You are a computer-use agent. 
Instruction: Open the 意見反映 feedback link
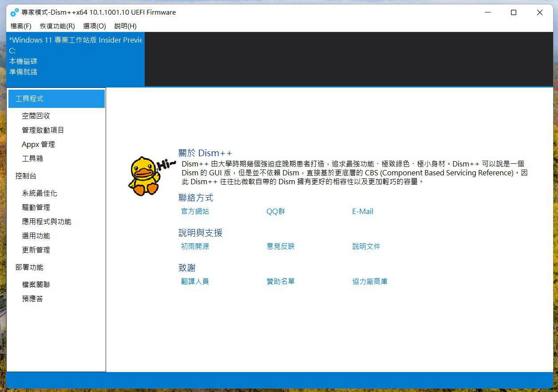click(x=281, y=246)
